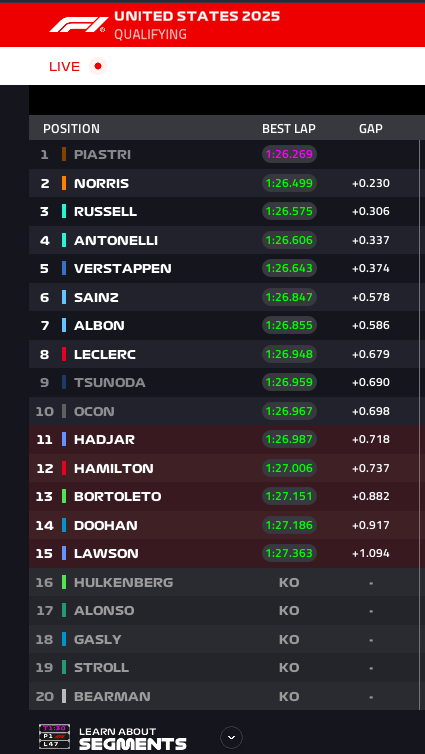
Task: Open the knocked-out Hulkenberg row
Action: coord(224,582)
